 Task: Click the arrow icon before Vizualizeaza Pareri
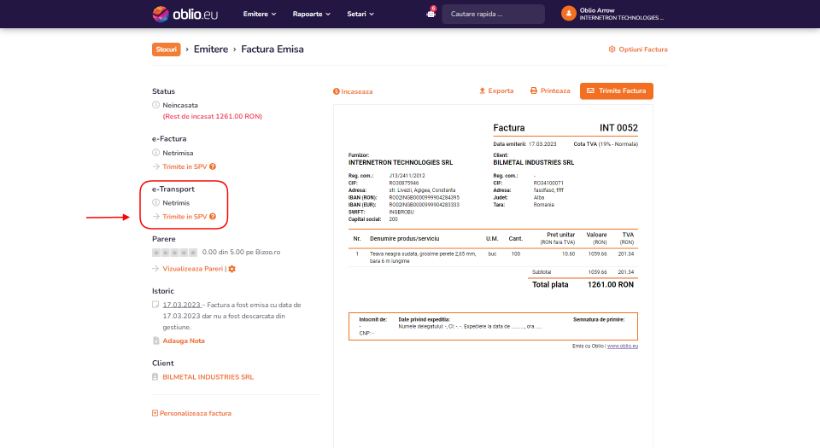coord(156,269)
